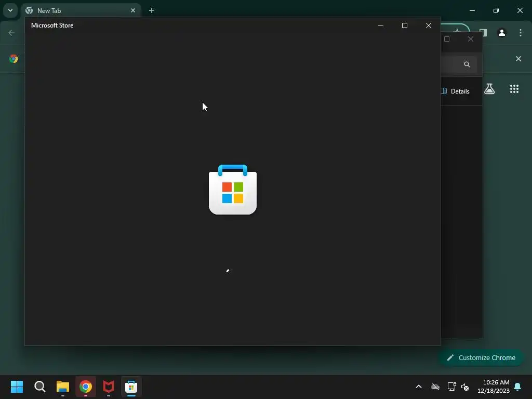Open network status tray icon
The height and width of the screenshot is (399, 532).
451,387
